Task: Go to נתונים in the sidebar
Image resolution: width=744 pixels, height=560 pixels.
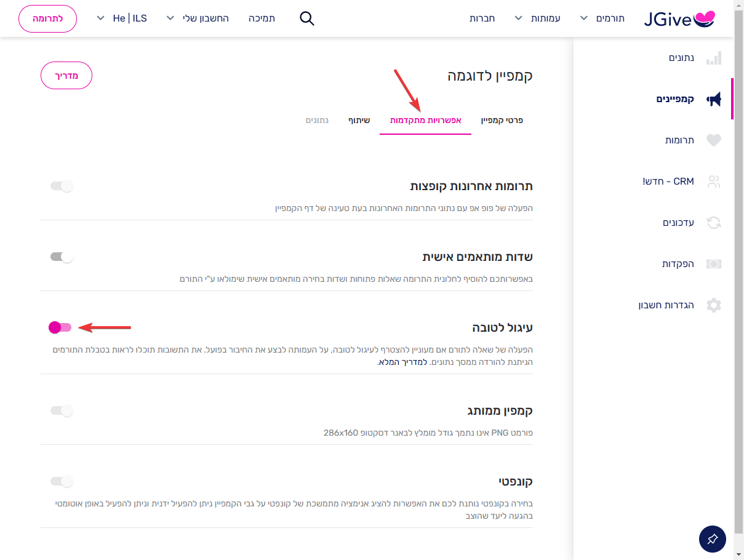Action: coord(681,58)
